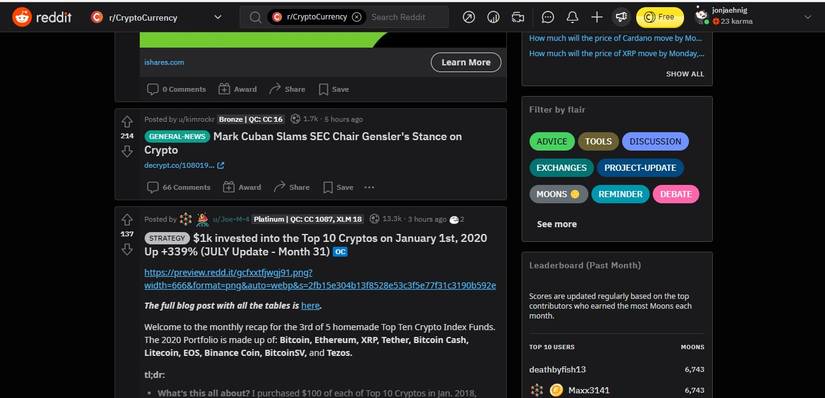
Task: Filter by ADVICE flair
Action: (x=551, y=141)
